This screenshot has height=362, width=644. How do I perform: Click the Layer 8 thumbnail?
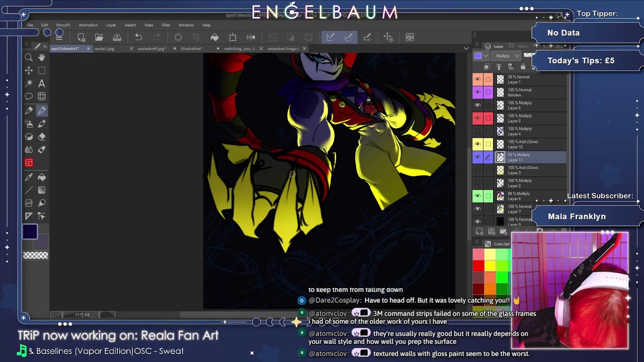[500, 196]
